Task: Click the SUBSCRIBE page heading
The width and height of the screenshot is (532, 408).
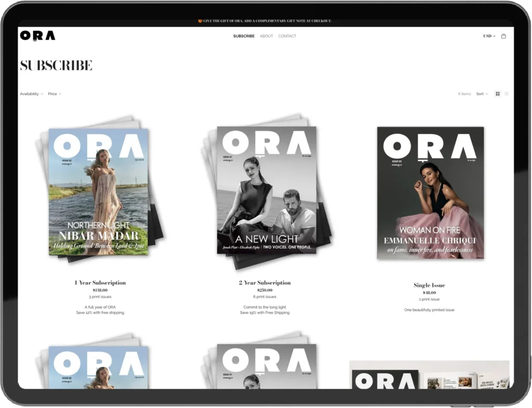Action: pos(56,65)
